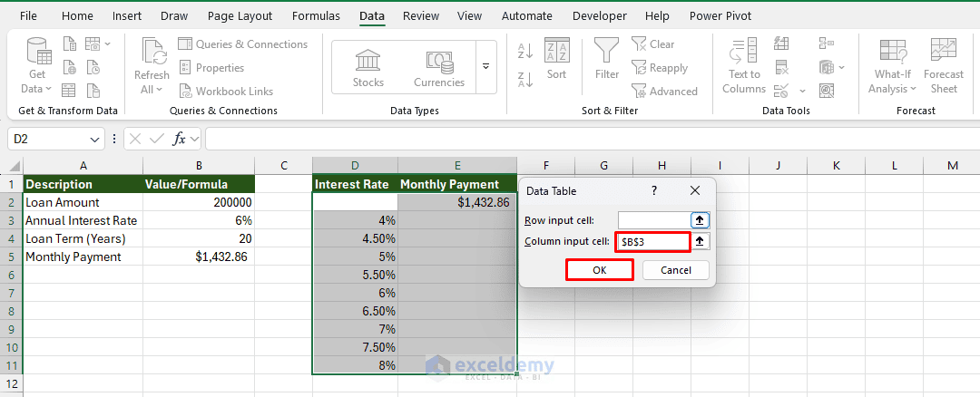Click Insert Function fx icon
This screenshot has height=397, width=980.
pyautogui.click(x=180, y=140)
